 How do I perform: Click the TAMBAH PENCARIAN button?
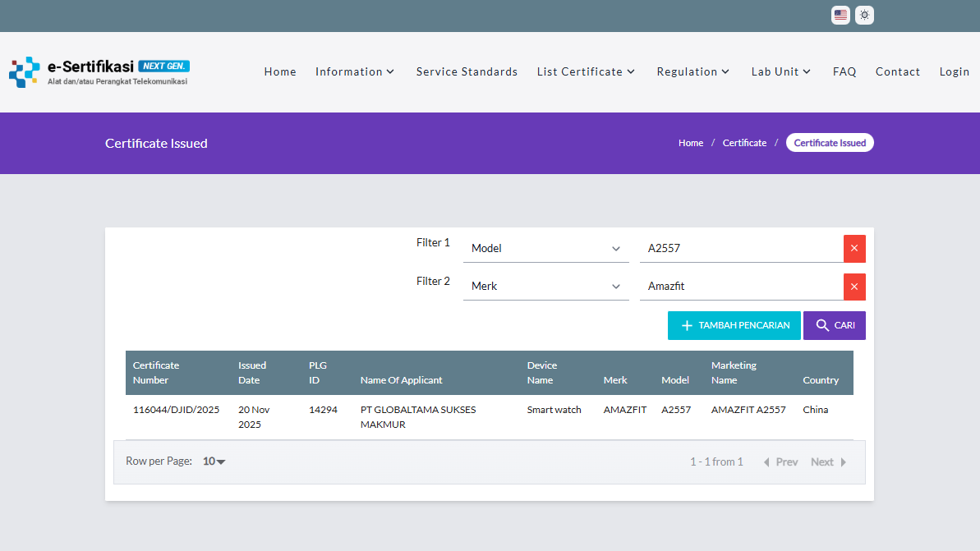point(734,325)
